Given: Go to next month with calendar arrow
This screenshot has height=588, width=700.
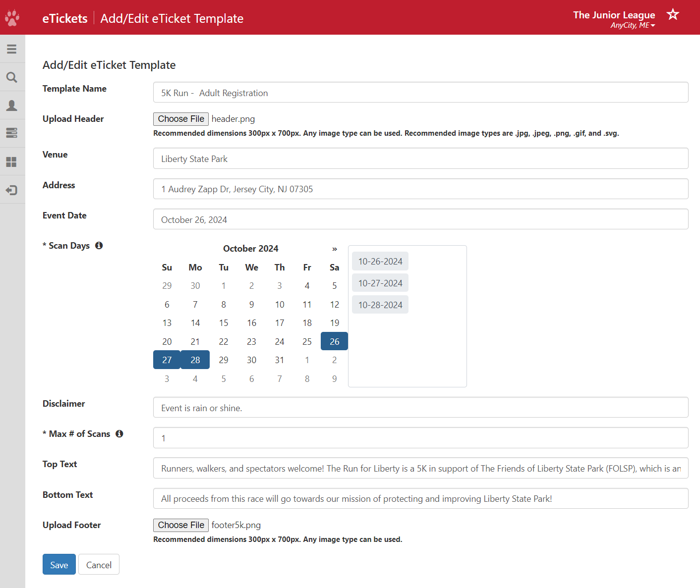Looking at the screenshot, I should pos(335,249).
